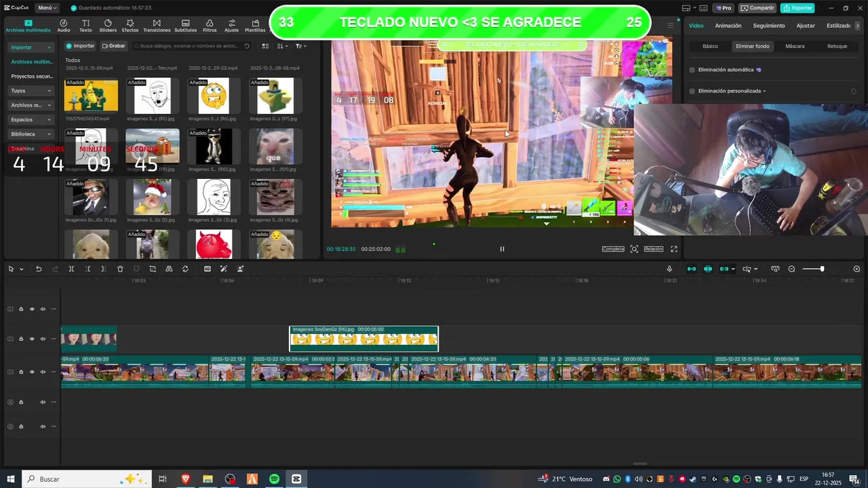Enable the Eliminación personalizada checkbox
The image size is (868, 488).
[692, 91]
